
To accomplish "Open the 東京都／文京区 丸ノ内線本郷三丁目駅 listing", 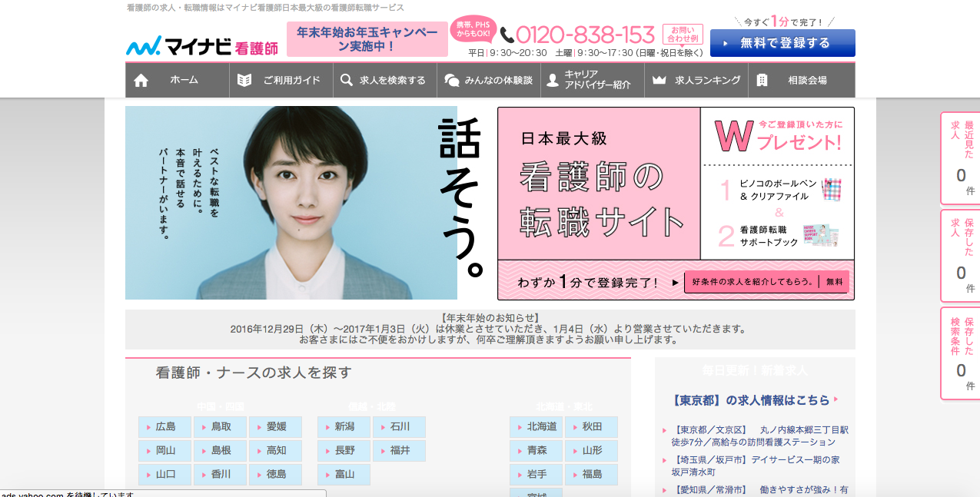I will click(x=760, y=436).
